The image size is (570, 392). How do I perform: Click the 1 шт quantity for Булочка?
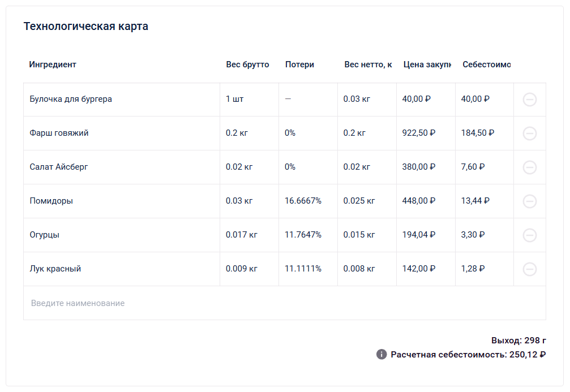pyautogui.click(x=234, y=99)
